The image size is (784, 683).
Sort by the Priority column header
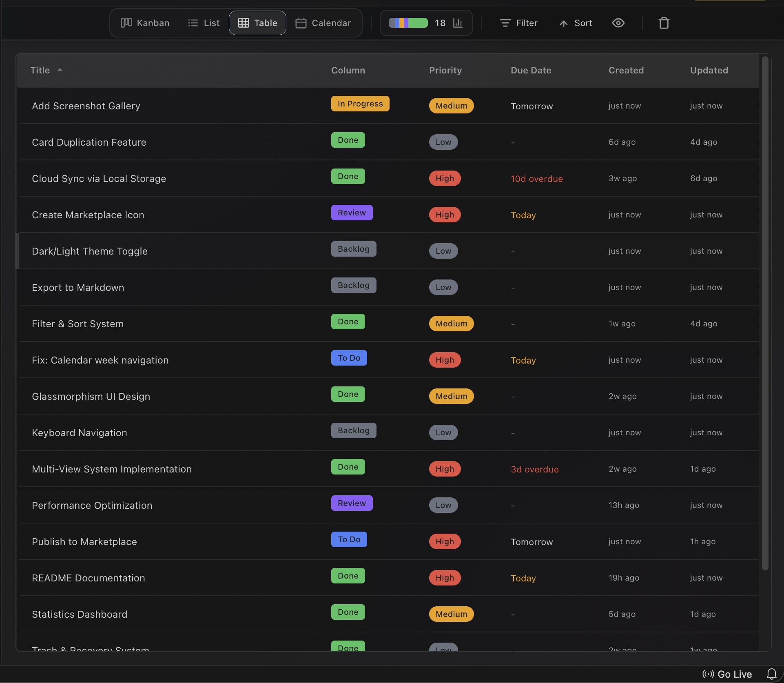[x=445, y=70]
